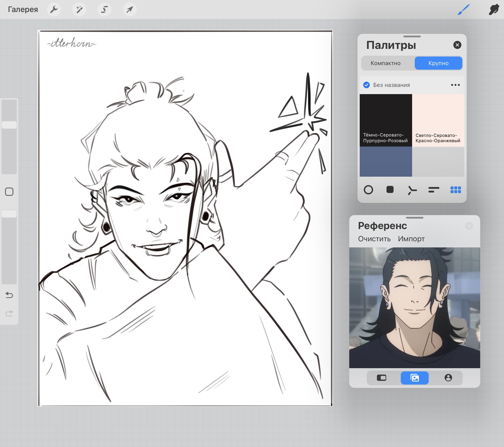The width and height of the screenshot is (504, 447).
Task: Tap the empty gray palette slot
Action: (x=438, y=162)
